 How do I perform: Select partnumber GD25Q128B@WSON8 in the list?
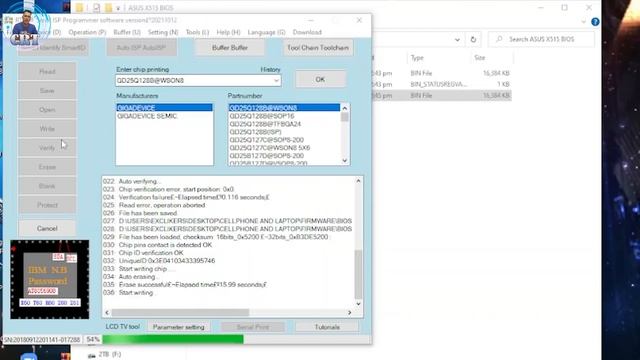pyautogui.click(x=284, y=108)
